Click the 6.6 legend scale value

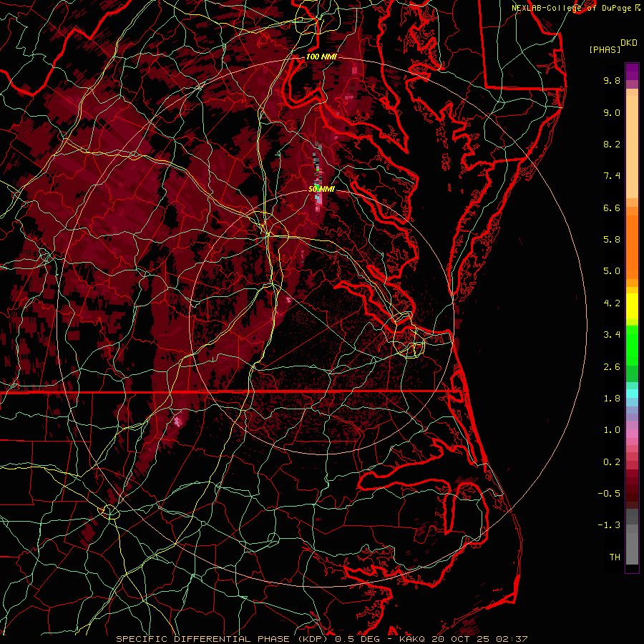(612, 208)
